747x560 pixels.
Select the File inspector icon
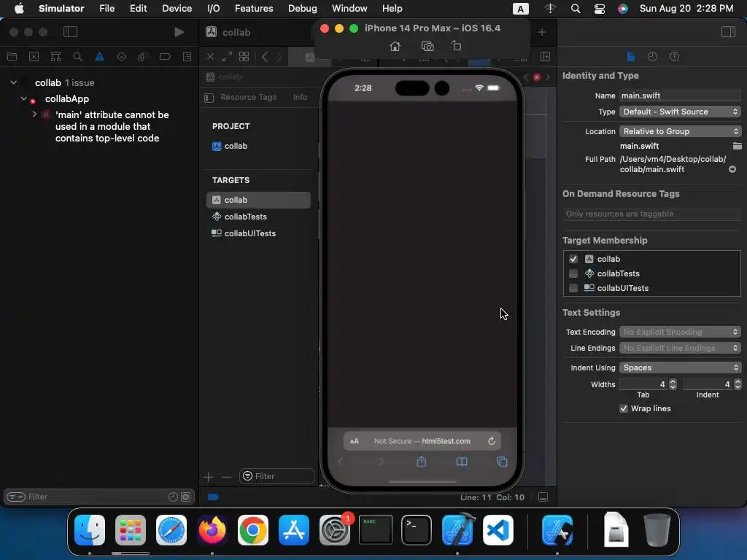[631, 57]
